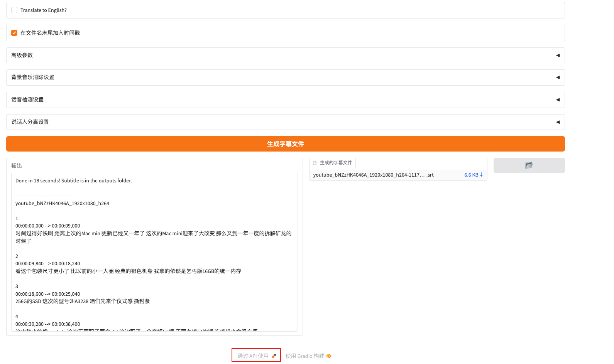Enable the Translate to English checkbox
Viewport: 614px width, 364px height.
[14, 10]
